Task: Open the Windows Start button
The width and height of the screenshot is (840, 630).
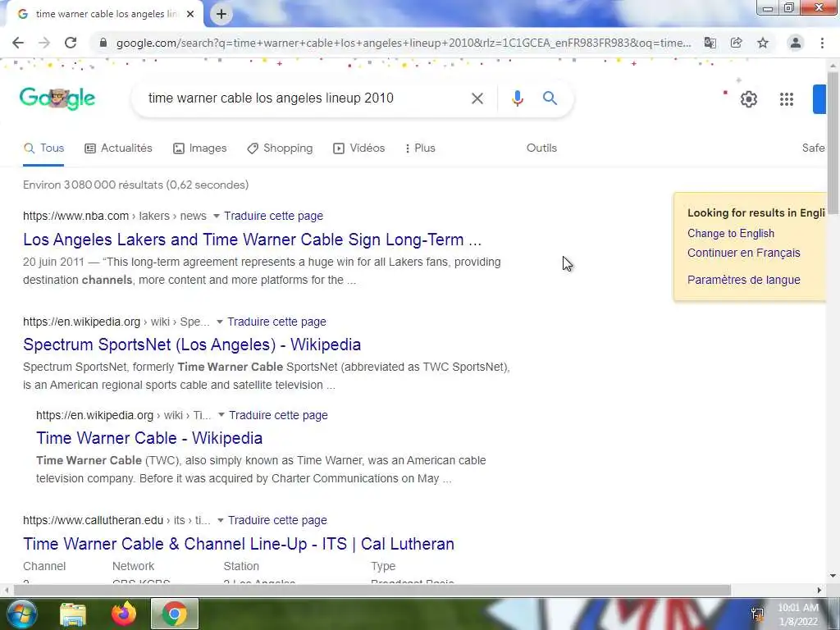Action: click(x=21, y=614)
